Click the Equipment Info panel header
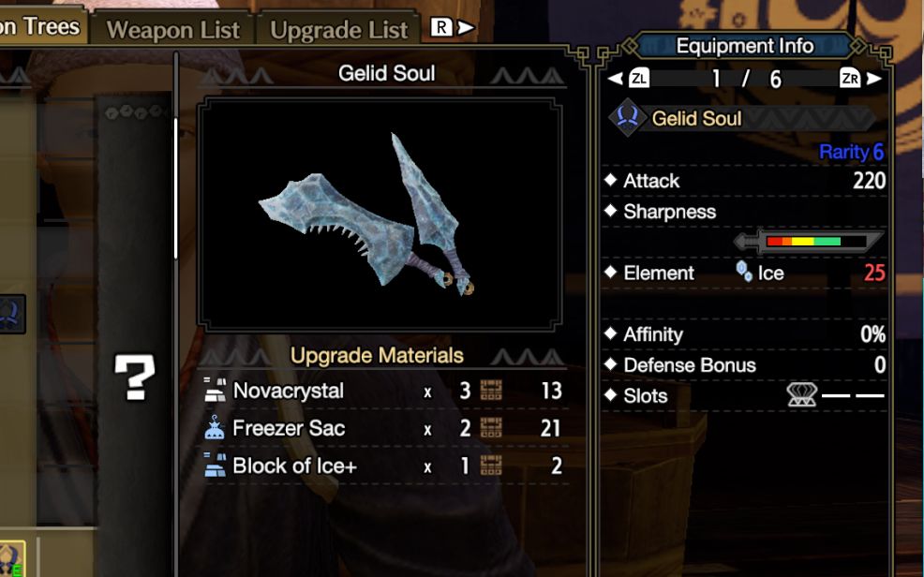Screen dimensions: 924x577 [x=745, y=46]
